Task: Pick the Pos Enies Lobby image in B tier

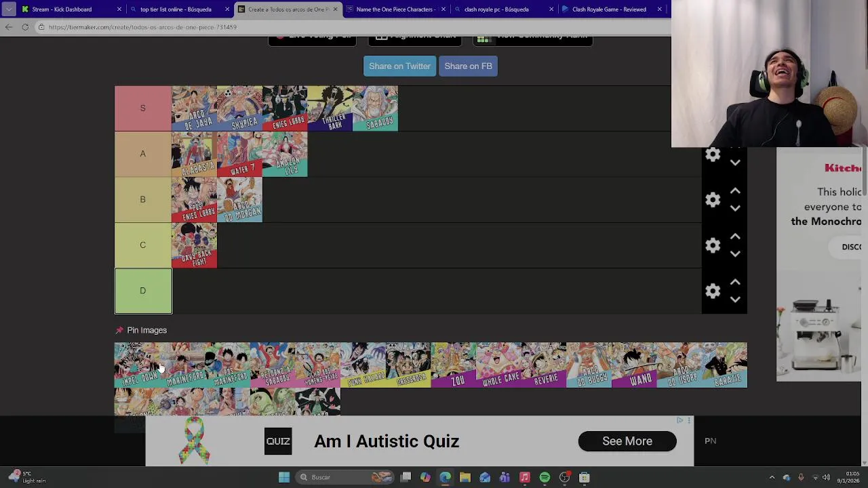Action: click(194, 199)
